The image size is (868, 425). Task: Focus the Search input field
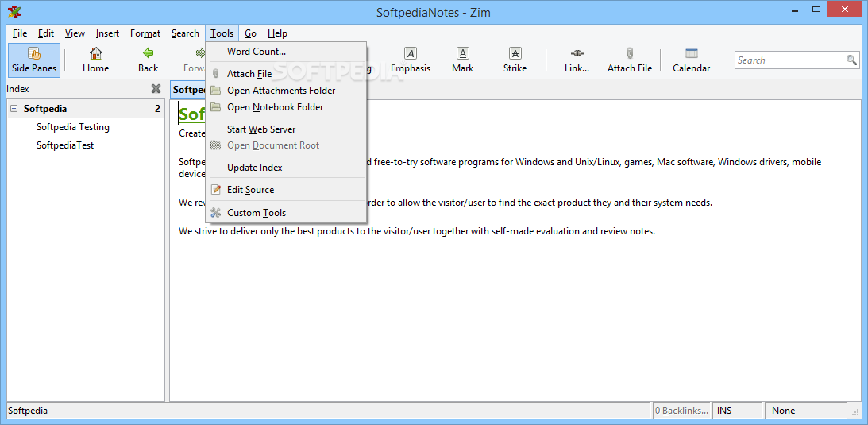790,60
